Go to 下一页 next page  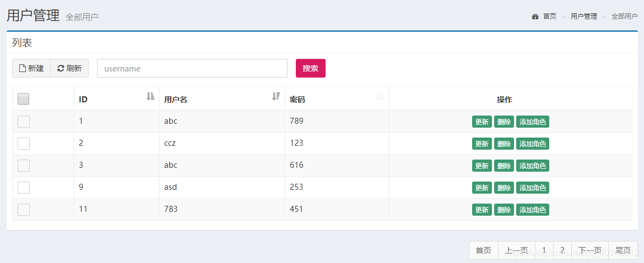[590, 250]
